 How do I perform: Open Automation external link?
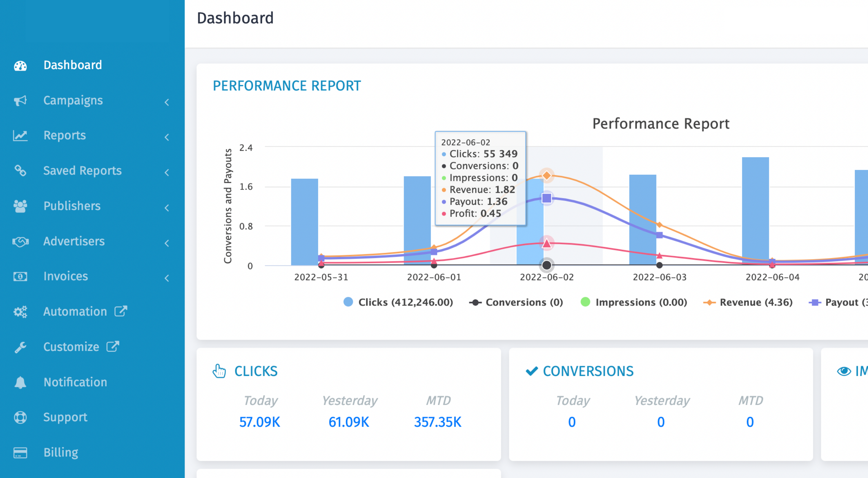(121, 311)
